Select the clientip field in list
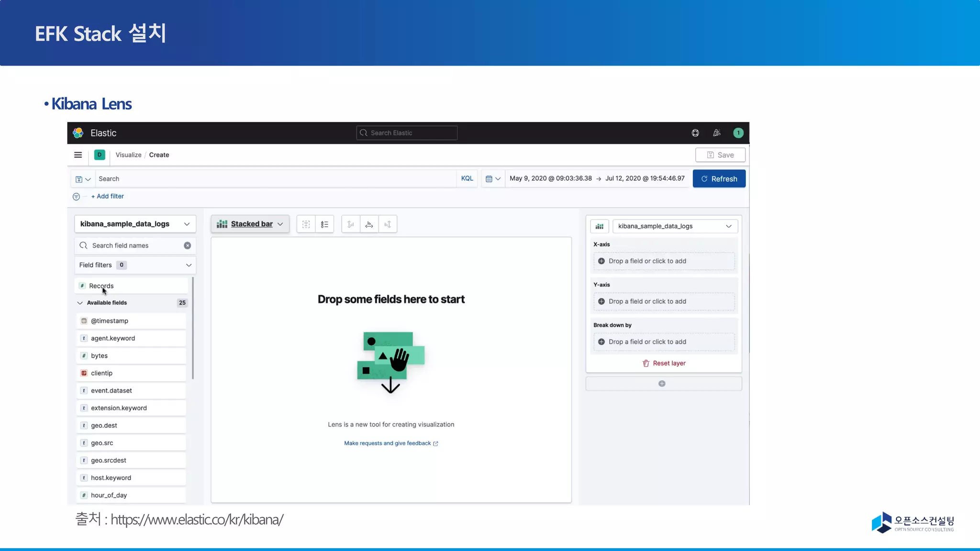 pos(102,373)
